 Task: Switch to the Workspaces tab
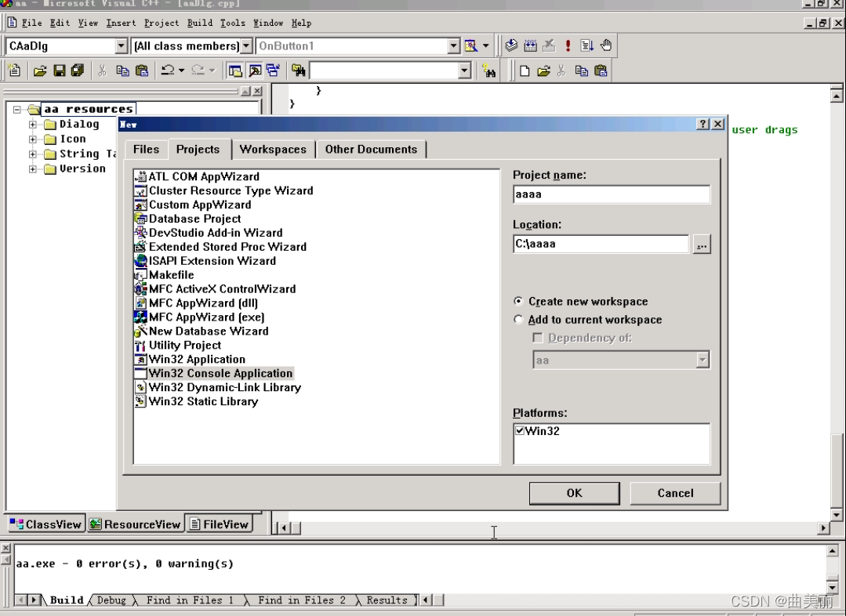click(x=273, y=150)
